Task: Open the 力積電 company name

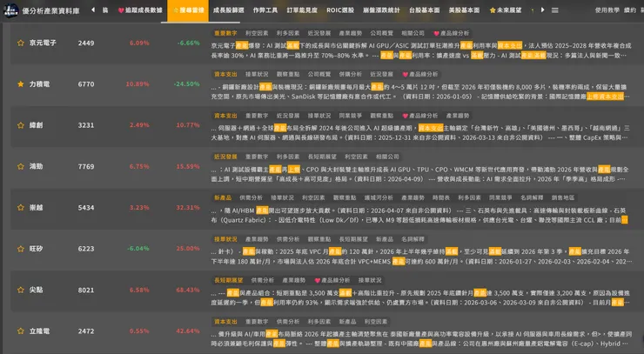Action: coord(39,83)
